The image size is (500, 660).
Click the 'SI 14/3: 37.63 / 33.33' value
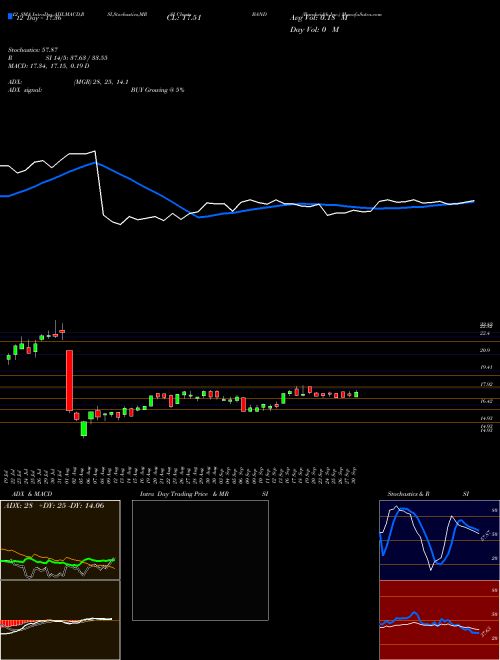(77, 58)
